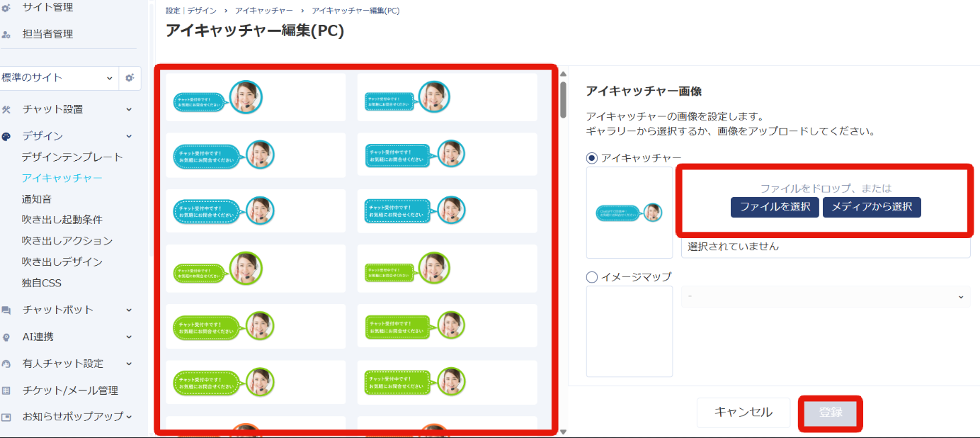Choose the first blue eyecatcher thumbnail in the gallery
Screen dimensions: 980x438
point(256,97)
